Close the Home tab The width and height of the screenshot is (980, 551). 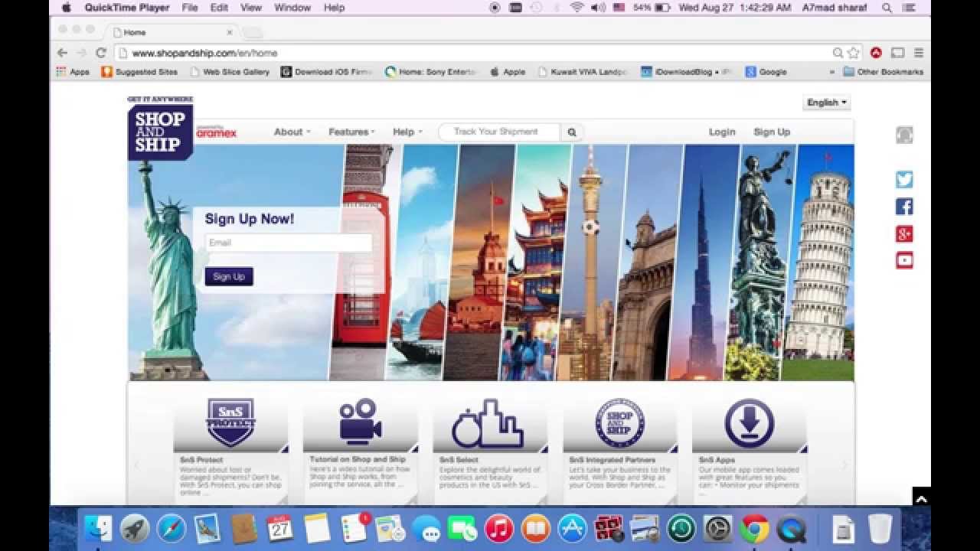tap(230, 32)
